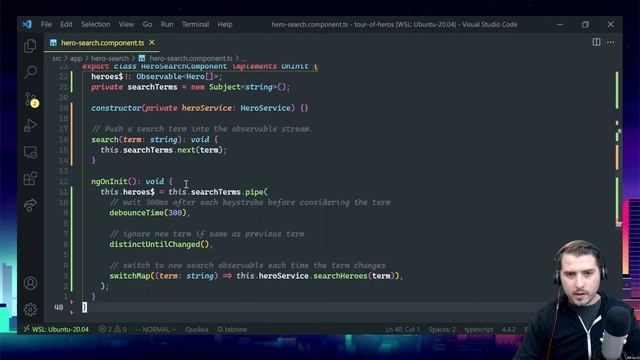
Task: Open the File menu
Action: click(46, 24)
